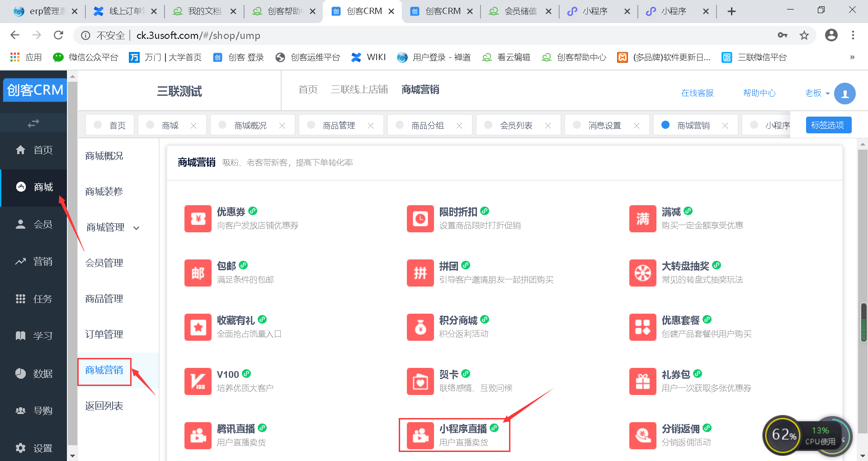The width and height of the screenshot is (868, 461).
Task: Open the 礼券包 gift icon
Action: (642, 381)
